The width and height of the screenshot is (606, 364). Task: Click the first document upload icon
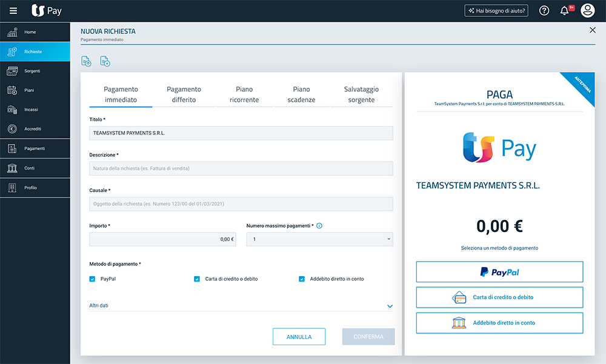[86, 61]
